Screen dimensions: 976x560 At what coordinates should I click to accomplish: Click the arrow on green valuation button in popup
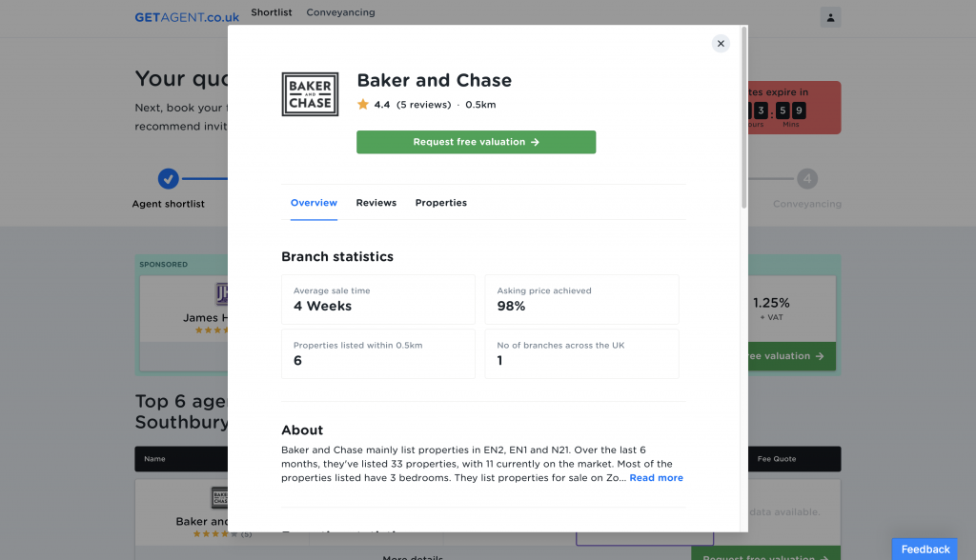[x=535, y=142]
